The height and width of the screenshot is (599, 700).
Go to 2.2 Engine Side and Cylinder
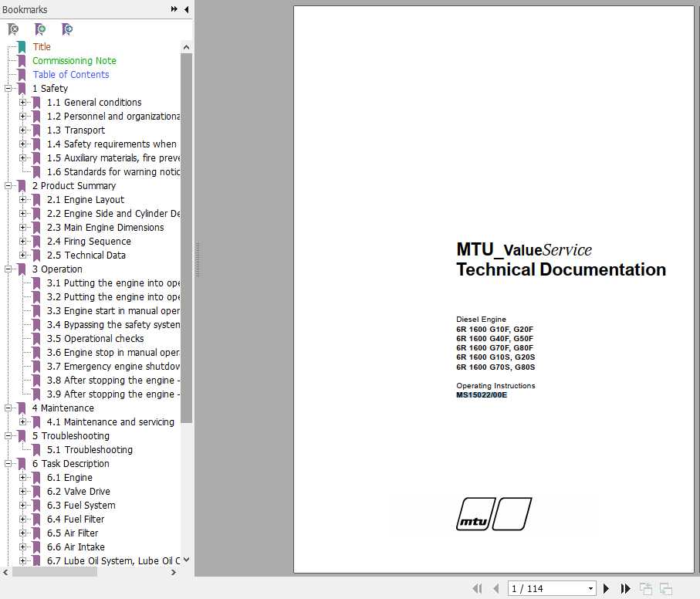pos(113,213)
